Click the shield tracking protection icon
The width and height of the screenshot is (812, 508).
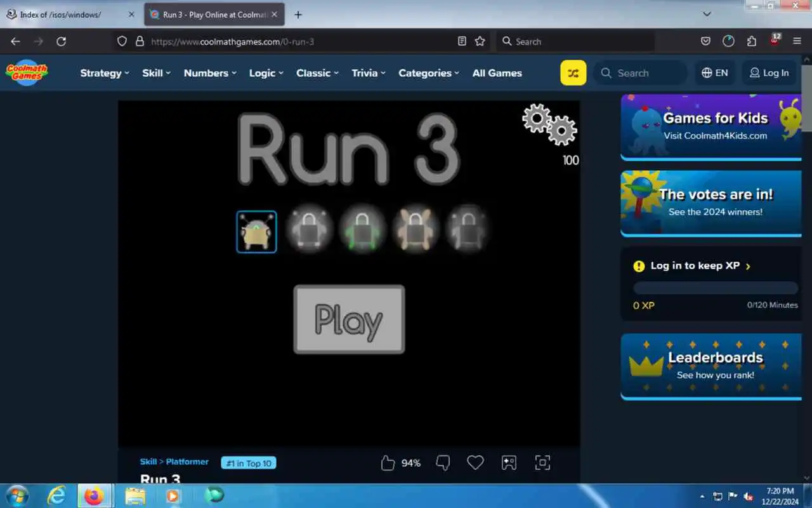pos(122,41)
